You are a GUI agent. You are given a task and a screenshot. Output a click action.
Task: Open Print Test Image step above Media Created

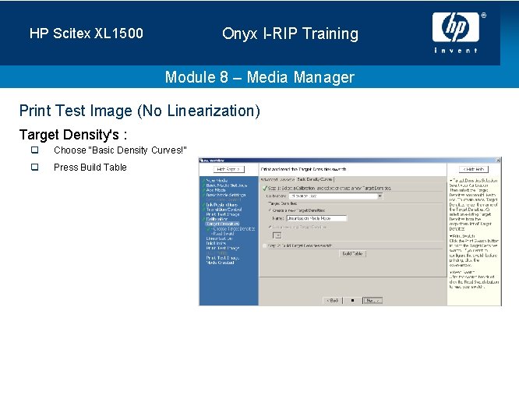[222, 258]
